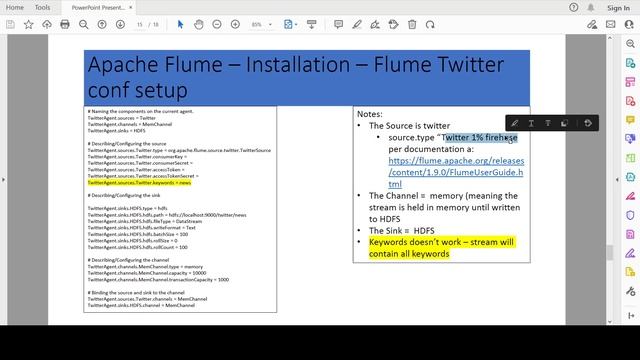
Task: Open the Export PDF tool in sidebar
Action: (630, 63)
